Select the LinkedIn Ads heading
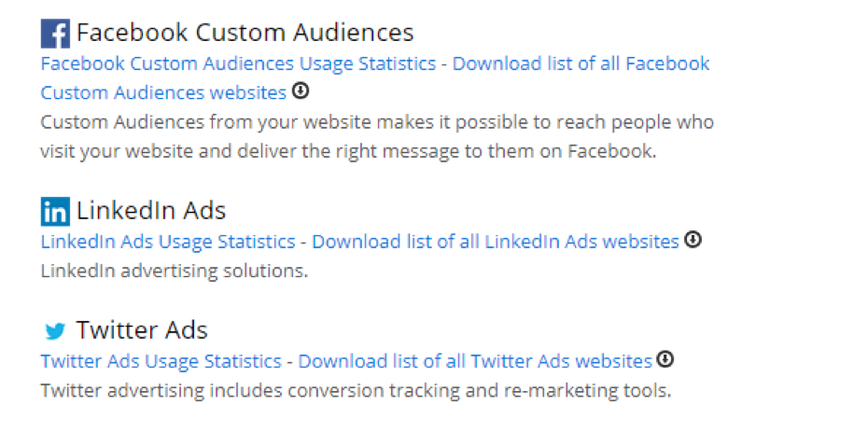 pos(151,210)
